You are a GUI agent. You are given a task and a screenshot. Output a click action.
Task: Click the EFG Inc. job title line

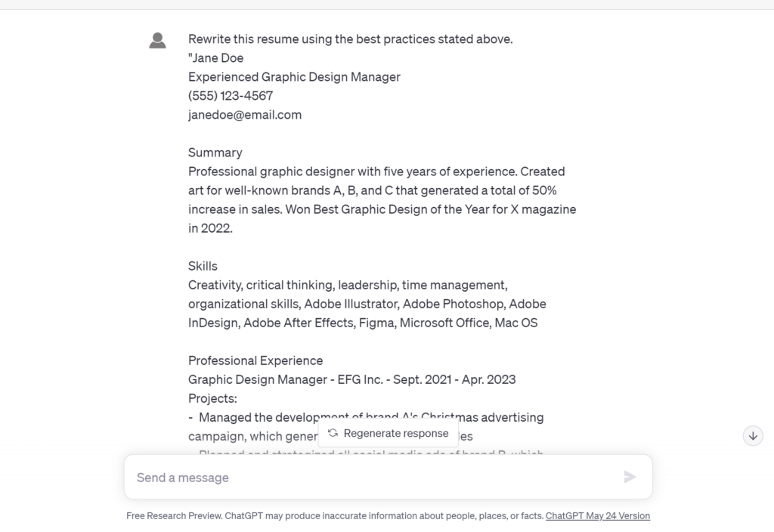click(x=352, y=379)
